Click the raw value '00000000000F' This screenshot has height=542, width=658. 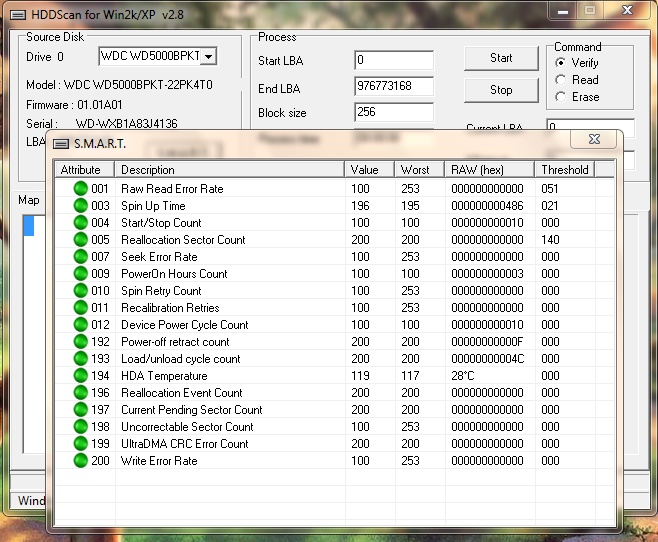click(x=487, y=342)
